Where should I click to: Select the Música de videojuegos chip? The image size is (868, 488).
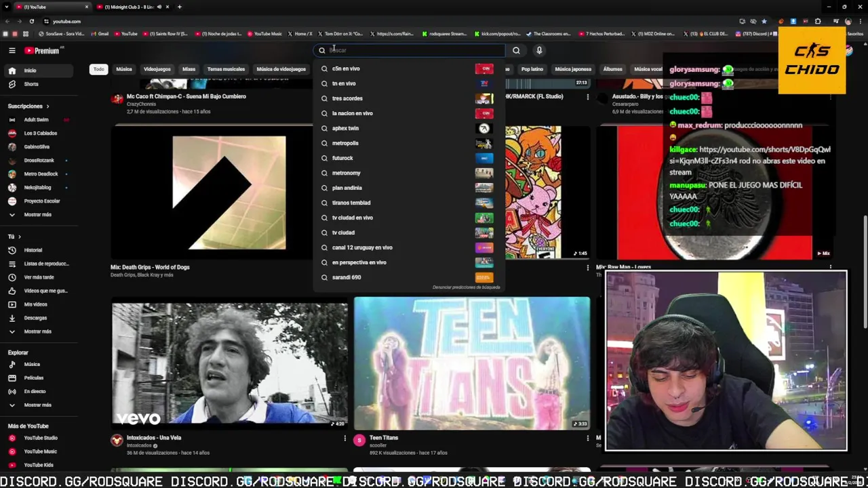(x=281, y=69)
